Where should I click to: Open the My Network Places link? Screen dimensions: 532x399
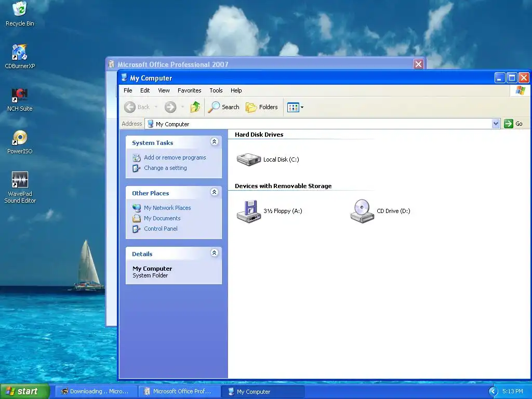point(167,208)
